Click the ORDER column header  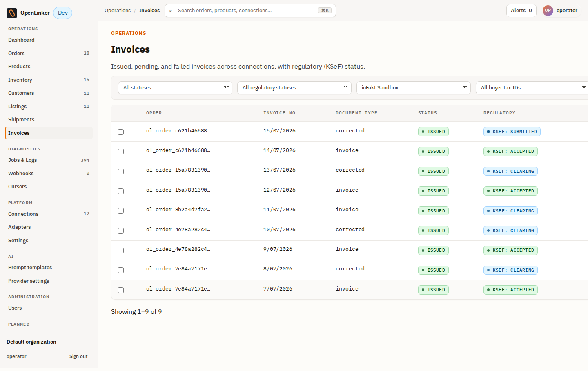tap(154, 113)
